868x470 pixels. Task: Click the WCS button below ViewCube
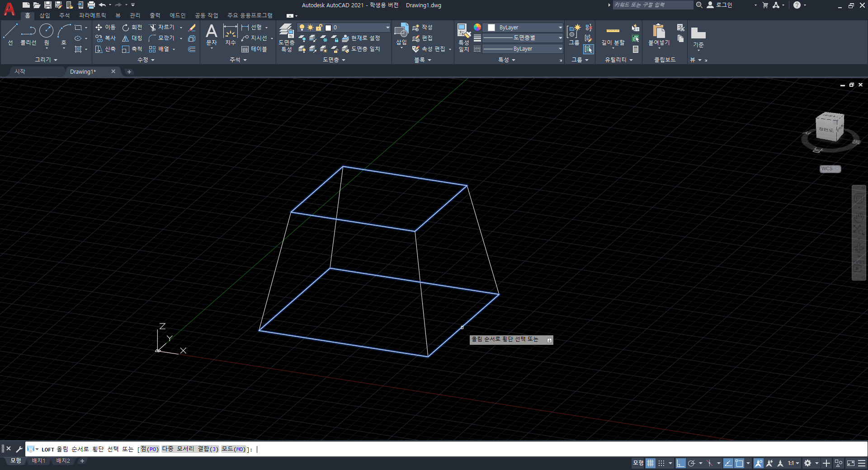pos(830,169)
